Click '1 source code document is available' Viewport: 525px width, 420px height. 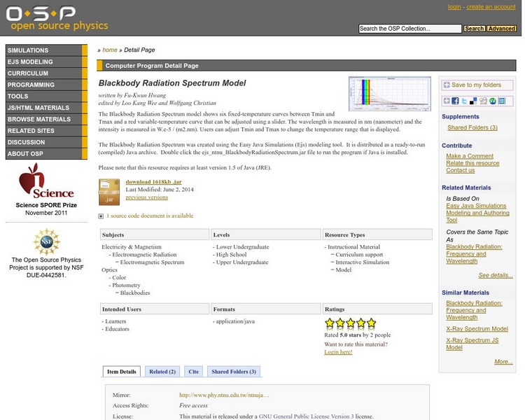pyautogui.click(x=150, y=216)
